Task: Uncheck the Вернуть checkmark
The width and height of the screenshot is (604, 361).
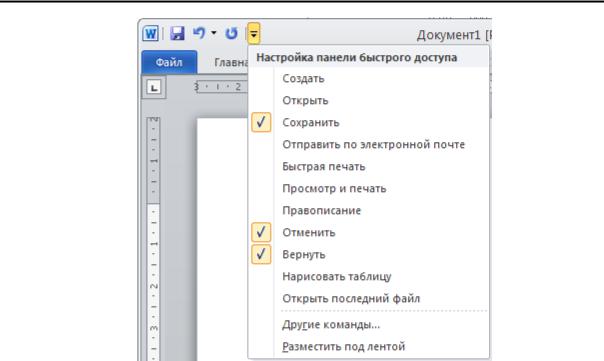Action: point(261,254)
